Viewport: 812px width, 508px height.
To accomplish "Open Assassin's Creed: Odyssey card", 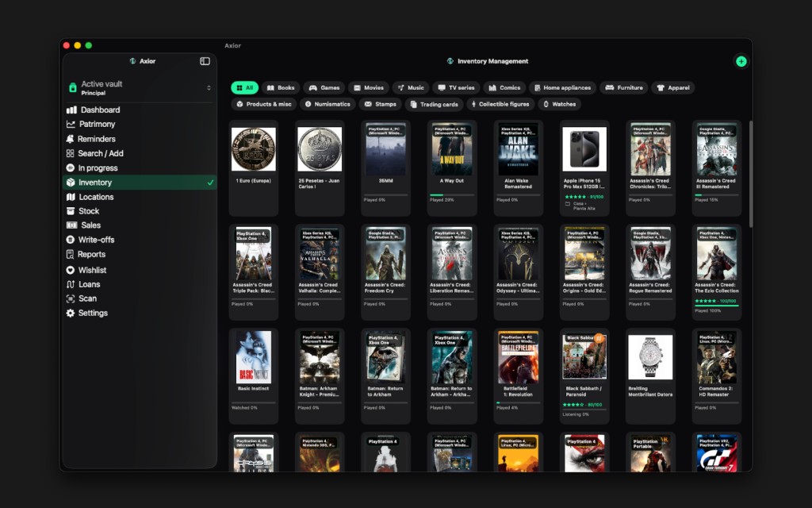I will coord(518,272).
